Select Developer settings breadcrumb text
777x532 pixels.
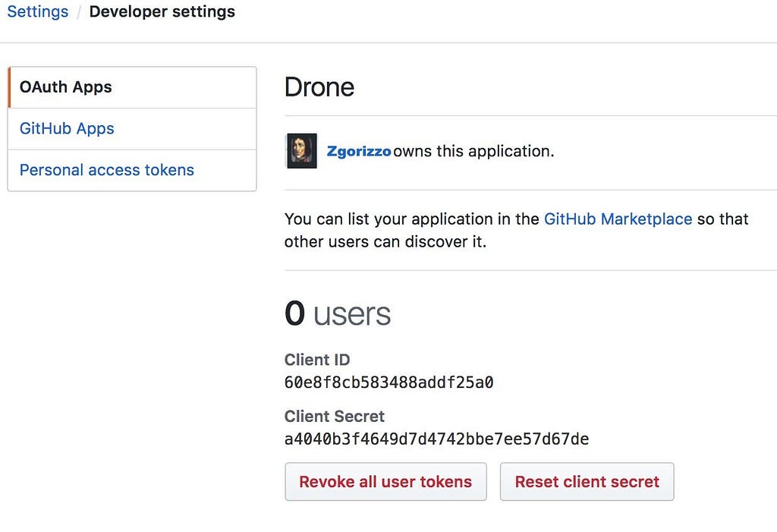click(162, 11)
